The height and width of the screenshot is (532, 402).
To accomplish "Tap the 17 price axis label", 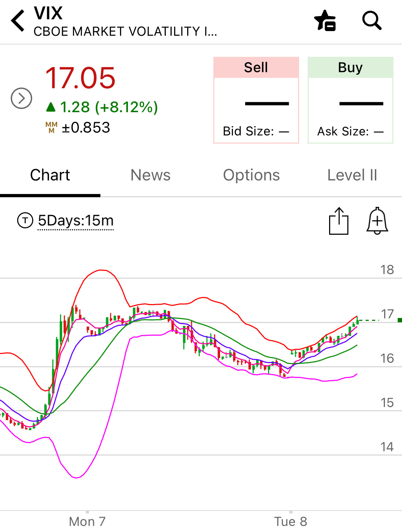I will click(x=387, y=314).
